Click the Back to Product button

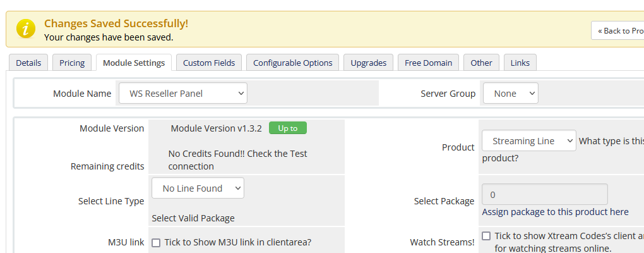619,30
